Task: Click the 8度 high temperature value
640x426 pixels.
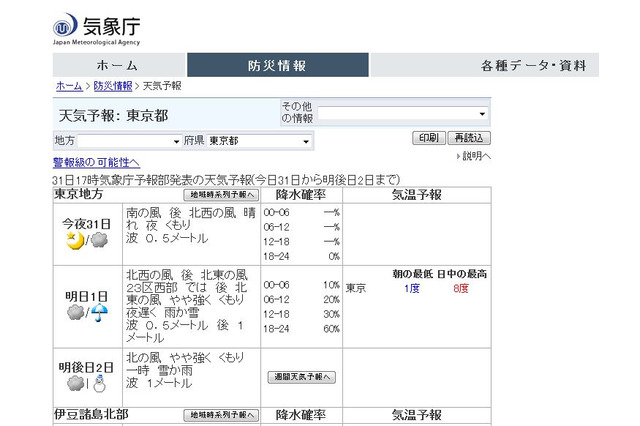Action: click(461, 288)
